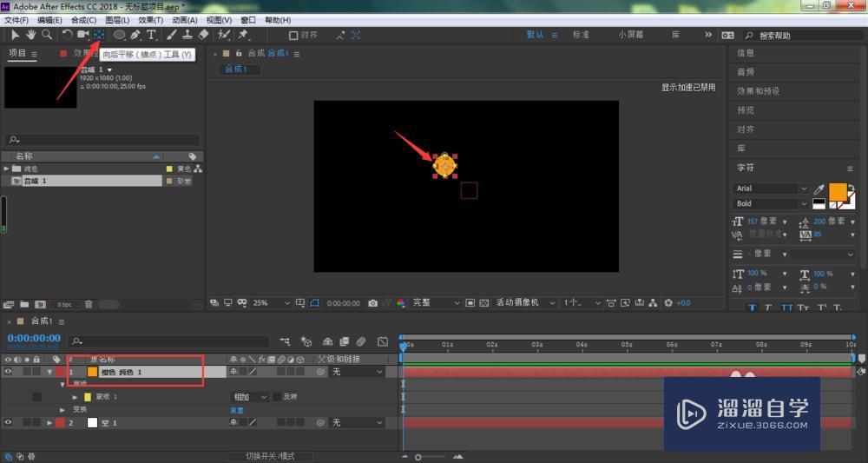Toggle the transparency grid icon

[x=484, y=303]
